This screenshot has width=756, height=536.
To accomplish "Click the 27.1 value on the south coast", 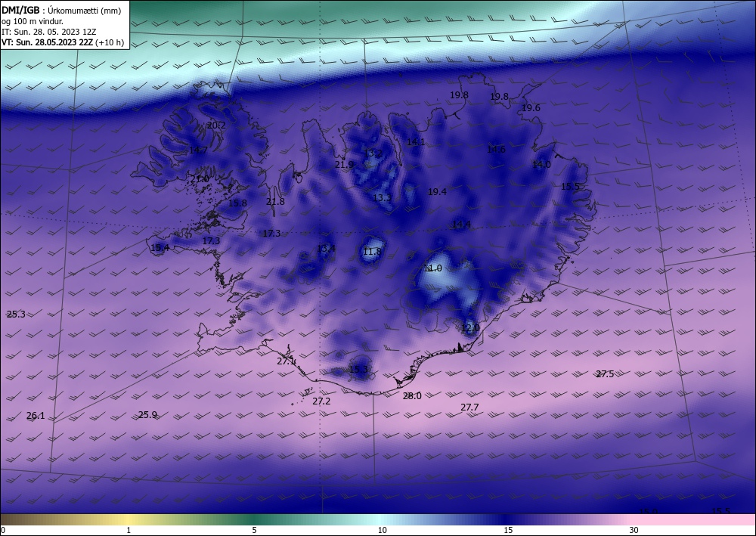I will click(286, 361).
